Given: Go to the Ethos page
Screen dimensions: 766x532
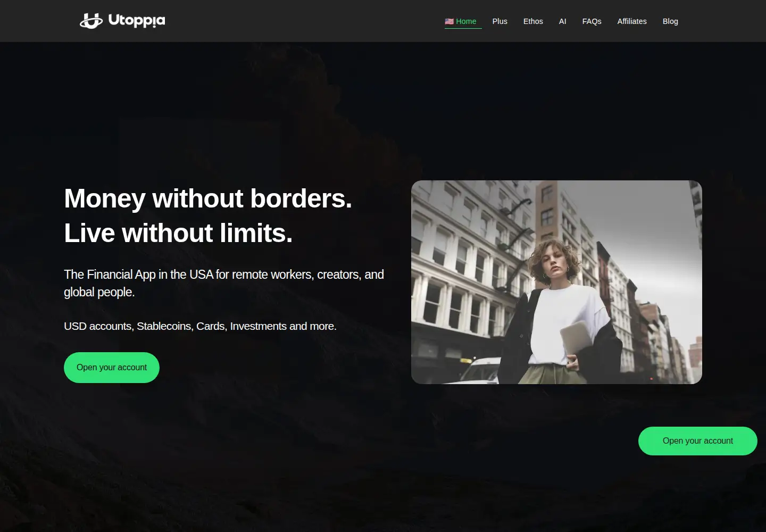Looking at the screenshot, I should [x=533, y=21].
